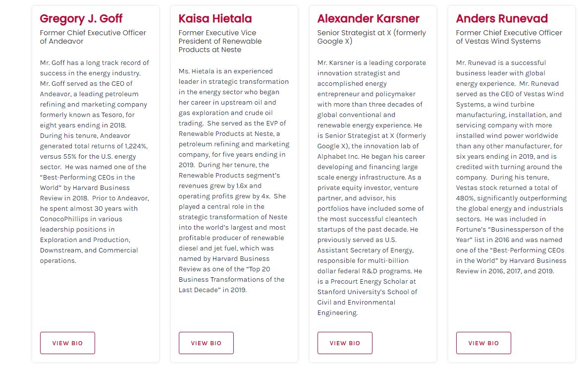View Alexander Karsner's full bio button
588x372 pixels.
pos(345,343)
